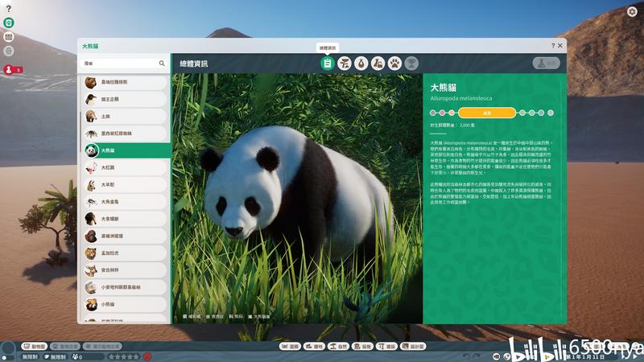
Task: Click the help question mark at top-left
Action: (x=9, y=8)
